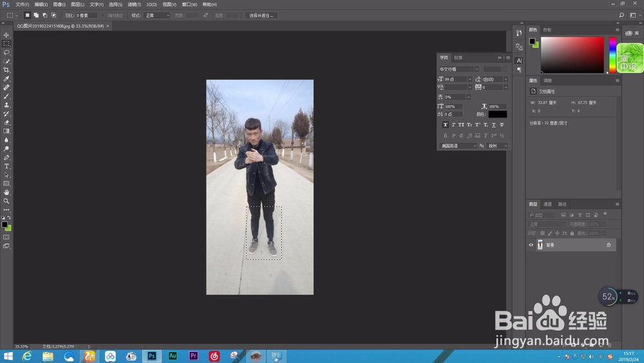Viewport: 644px width, 363px height.
Task: Select the Pen tool
Action: 6,157
